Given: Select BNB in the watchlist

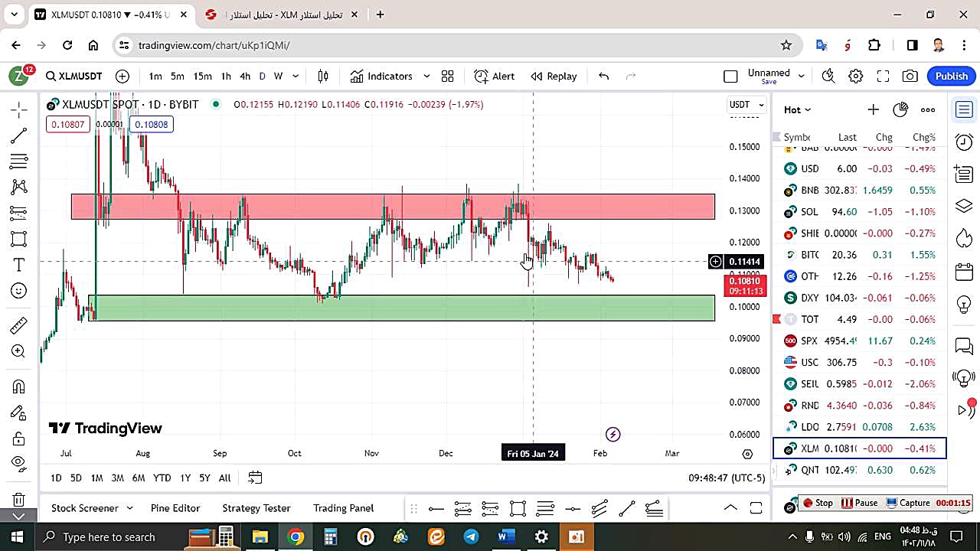Looking at the screenshot, I should click(x=860, y=190).
